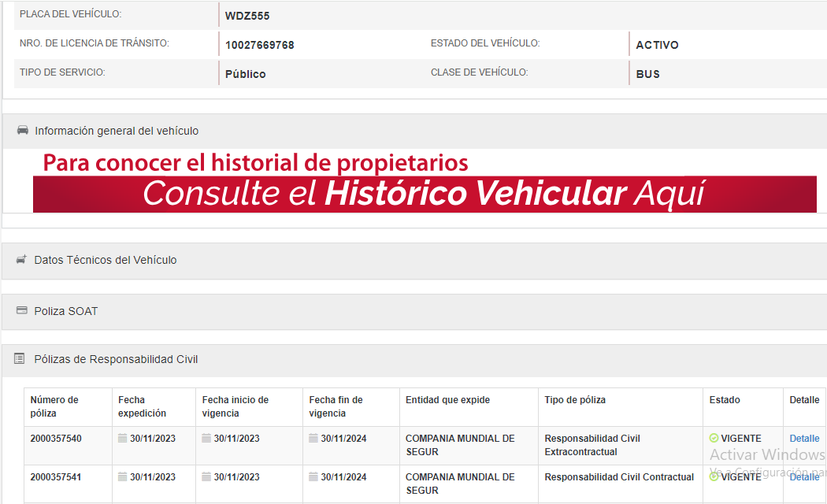Click the license number 10027669768 value
Image resolution: width=827 pixels, height=504 pixels.
tap(259, 46)
